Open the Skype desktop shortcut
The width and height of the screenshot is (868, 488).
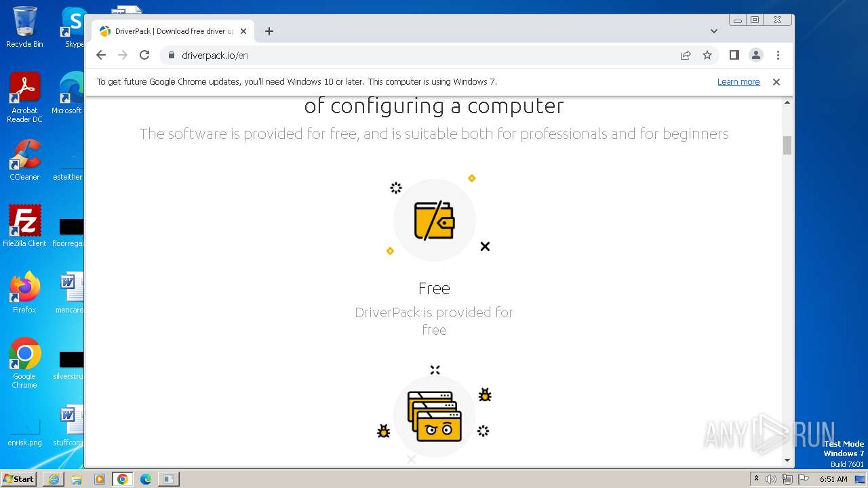[73, 27]
